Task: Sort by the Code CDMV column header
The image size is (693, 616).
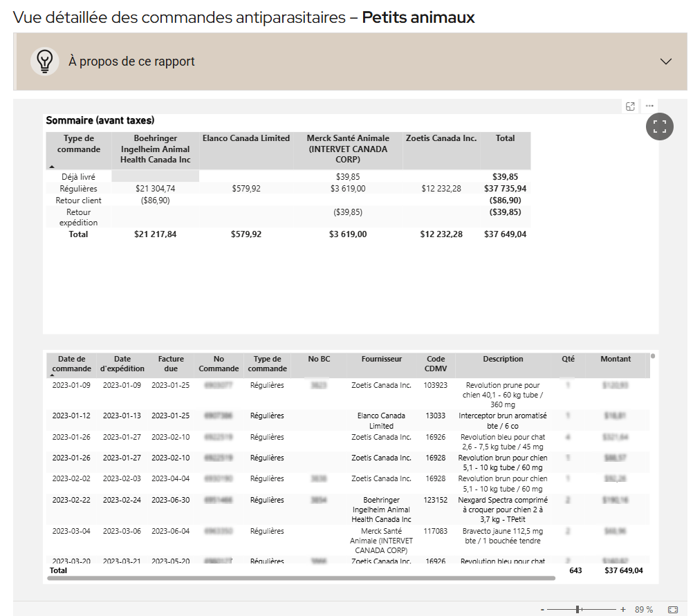Action: (x=436, y=364)
